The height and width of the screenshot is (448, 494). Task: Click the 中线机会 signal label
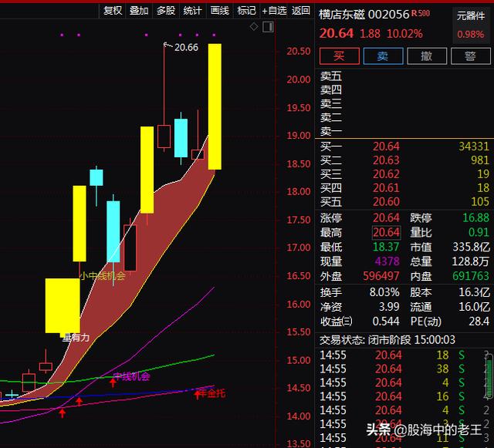[131, 376]
